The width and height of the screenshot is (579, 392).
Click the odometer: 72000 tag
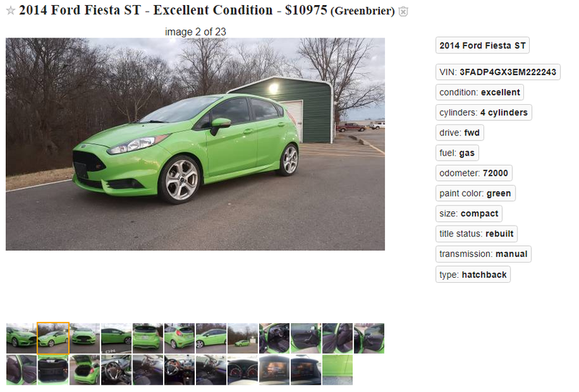(x=474, y=173)
